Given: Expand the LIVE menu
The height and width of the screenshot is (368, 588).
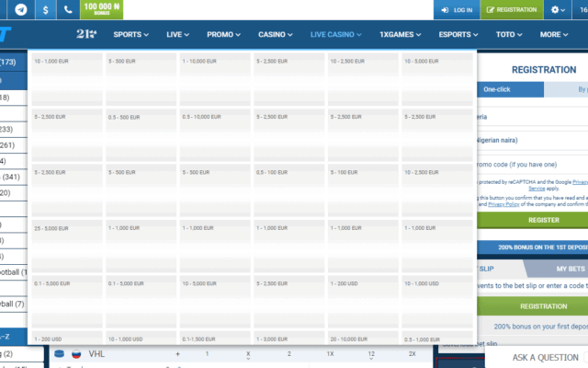Looking at the screenshot, I should pyautogui.click(x=177, y=35).
